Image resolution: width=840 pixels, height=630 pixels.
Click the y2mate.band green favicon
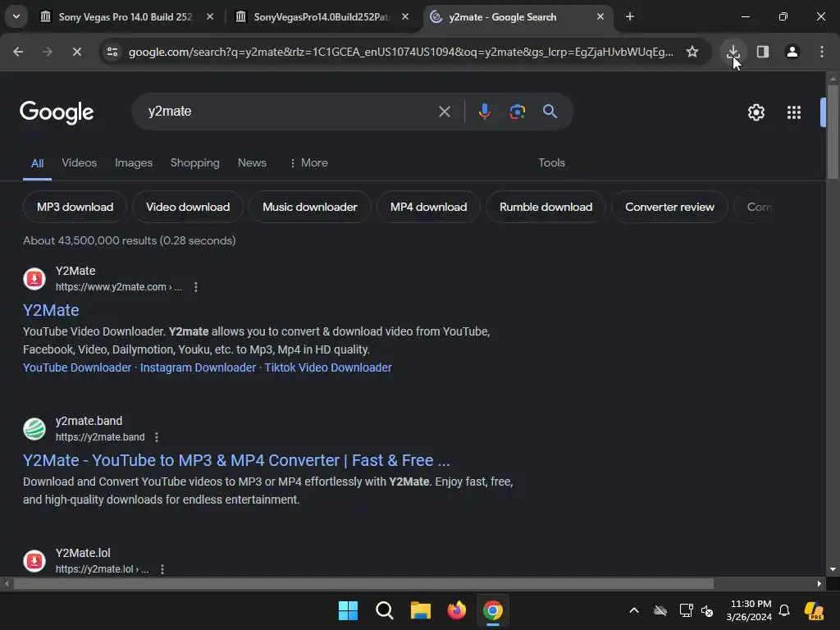click(34, 429)
